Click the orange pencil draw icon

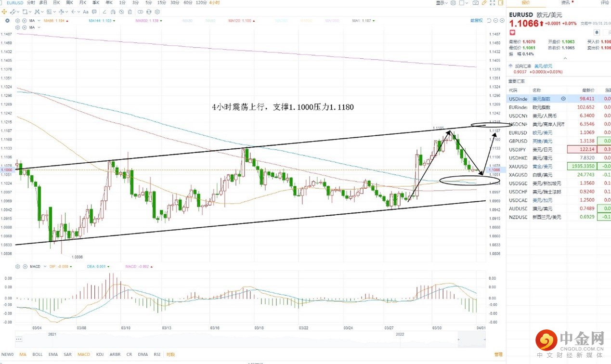coord(484,3)
